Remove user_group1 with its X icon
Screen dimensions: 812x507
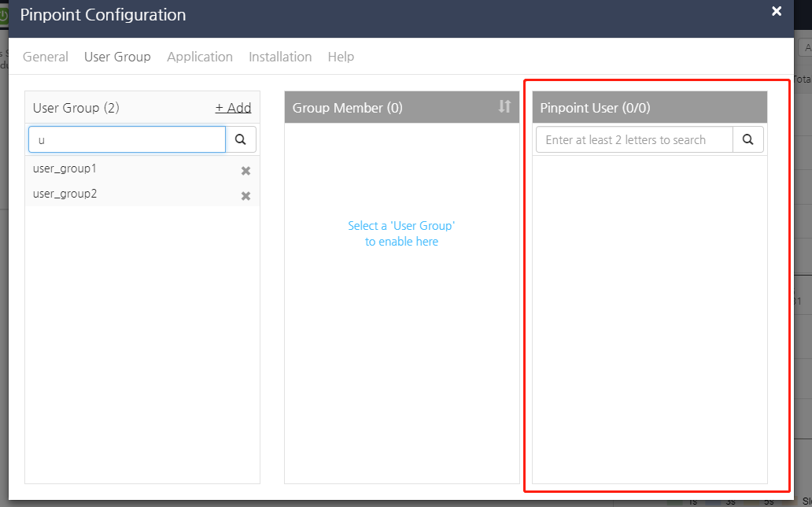click(246, 171)
